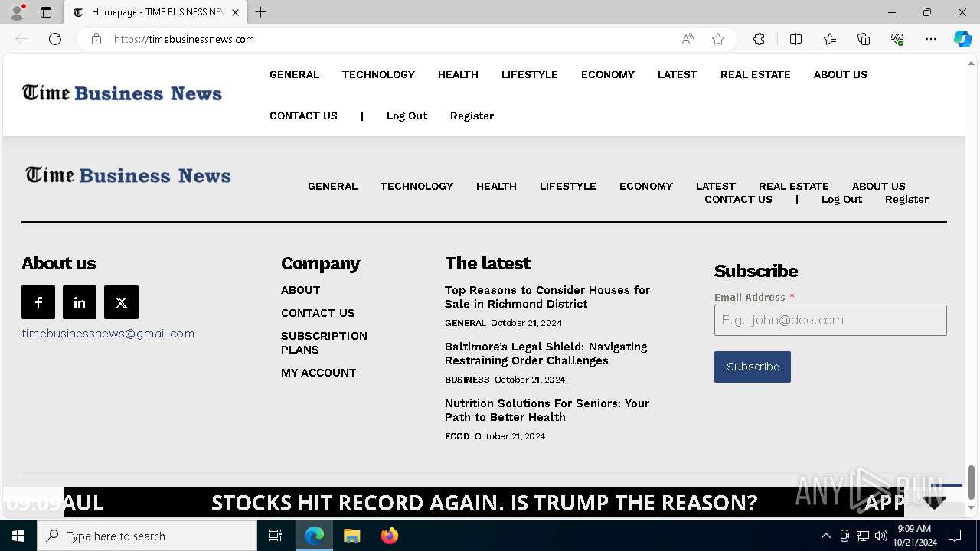
Task: Open ECONOMY in top navigation
Action: click(x=608, y=74)
